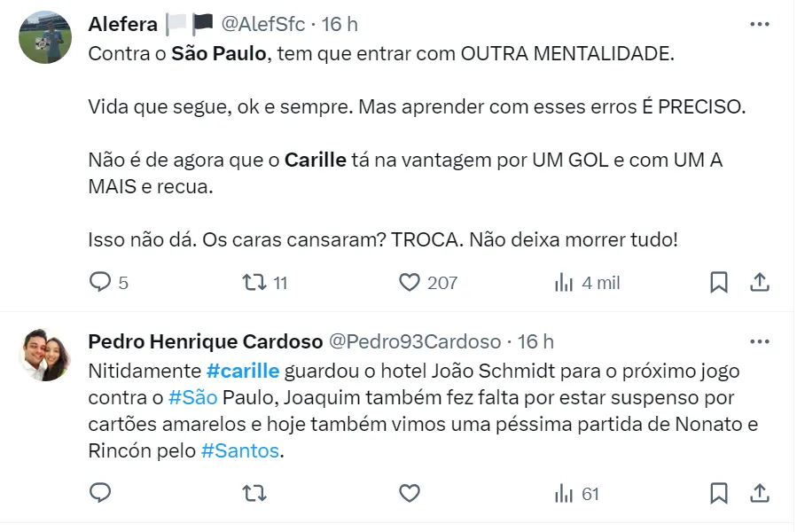Viewport: 797px width, 532px height.
Task: Click the #São hashtag link
Action: click(185, 397)
